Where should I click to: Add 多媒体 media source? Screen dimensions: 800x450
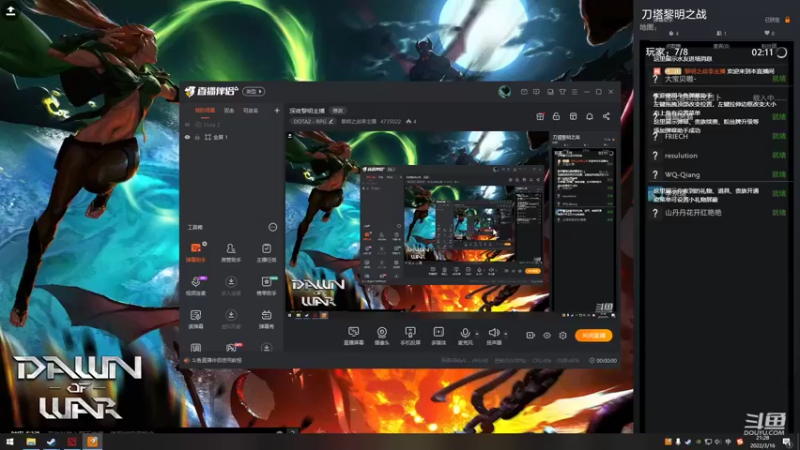[438, 336]
